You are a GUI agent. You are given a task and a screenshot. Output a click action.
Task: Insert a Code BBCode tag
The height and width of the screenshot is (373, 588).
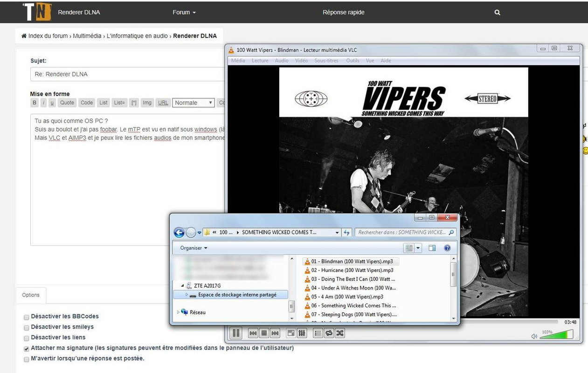[x=87, y=103]
